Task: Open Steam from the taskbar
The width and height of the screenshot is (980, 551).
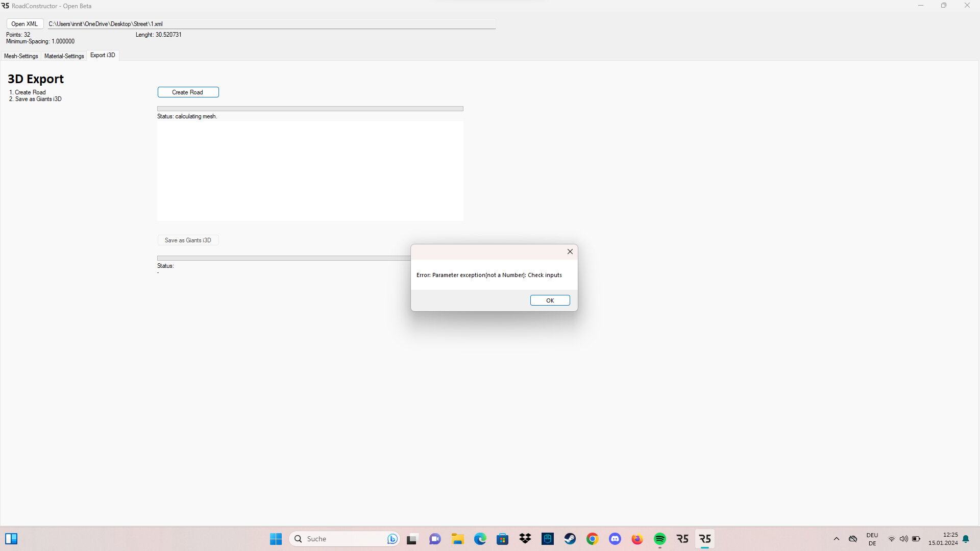Action: click(x=570, y=539)
